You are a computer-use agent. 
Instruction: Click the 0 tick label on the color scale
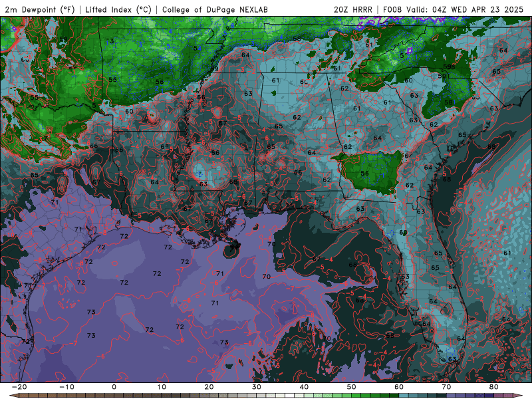(114, 387)
